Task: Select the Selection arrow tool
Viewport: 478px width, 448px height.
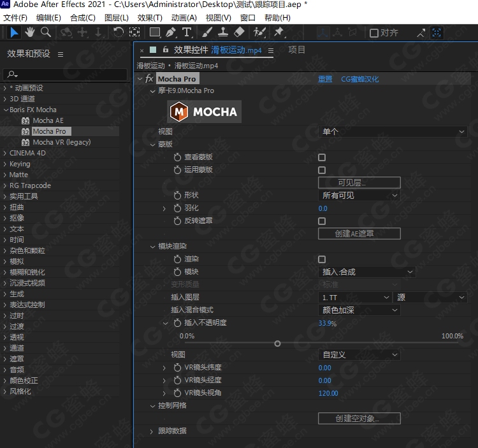Action: click(x=14, y=33)
